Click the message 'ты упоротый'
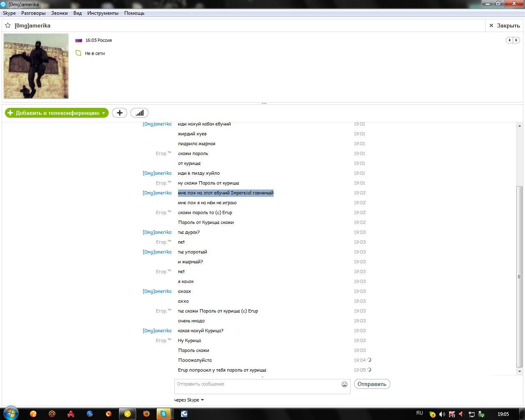Viewport: 525px width, 420px height. pos(192,252)
